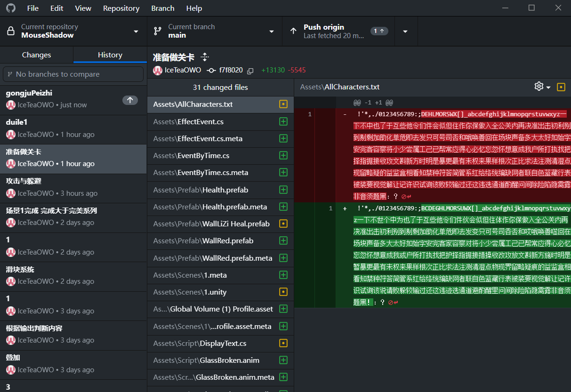Screen dimensions: 571x392
Task: Click added icon next to EffectEvent.cs
Action: [x=283, y=121]
